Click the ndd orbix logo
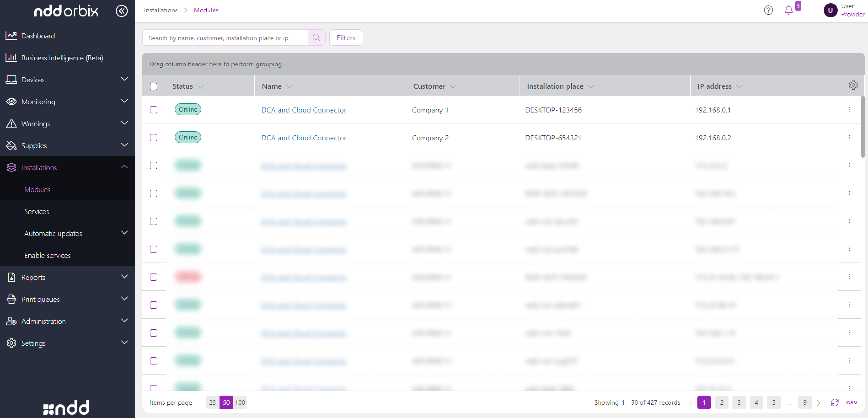Viewport: 868px width, 418px height. click(66, 11)
